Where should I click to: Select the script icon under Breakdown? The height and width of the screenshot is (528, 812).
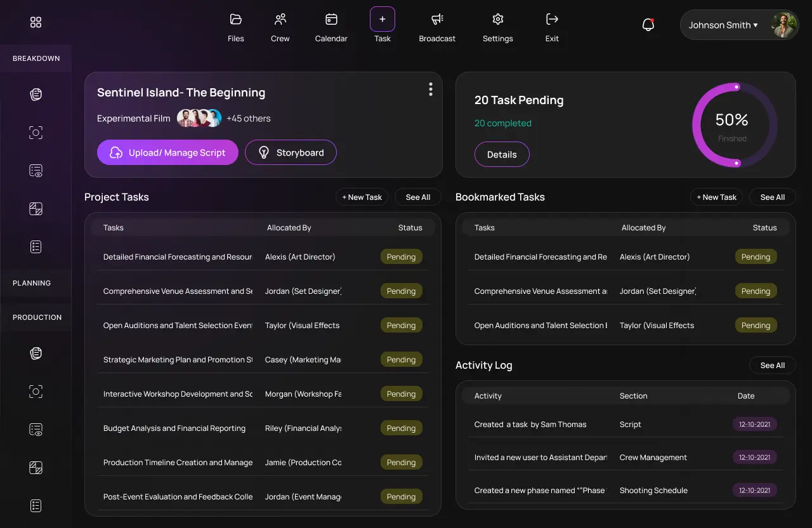pos(36,94)
